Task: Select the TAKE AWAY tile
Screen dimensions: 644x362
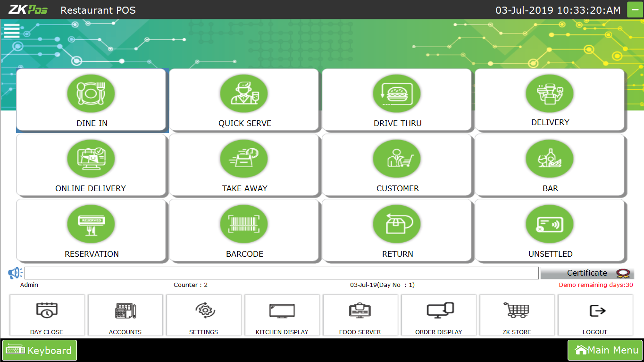Action: point(244,165)
